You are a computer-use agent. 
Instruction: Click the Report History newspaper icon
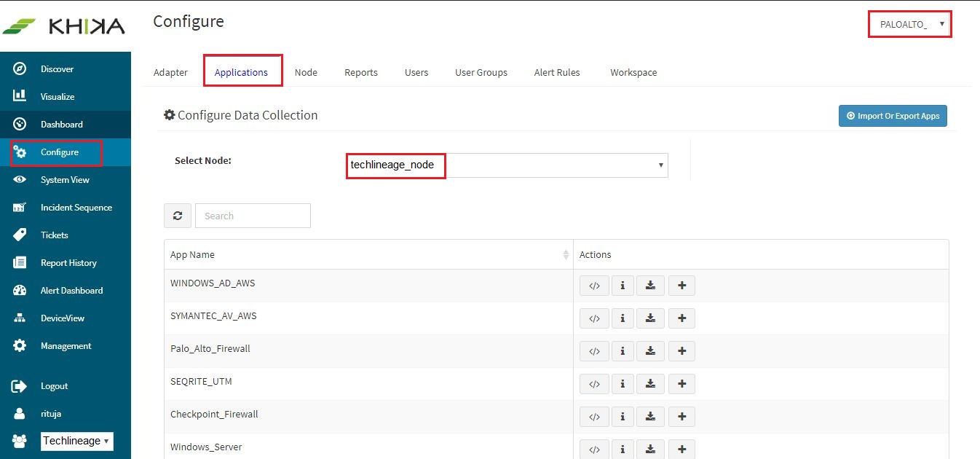pos(20,263)
